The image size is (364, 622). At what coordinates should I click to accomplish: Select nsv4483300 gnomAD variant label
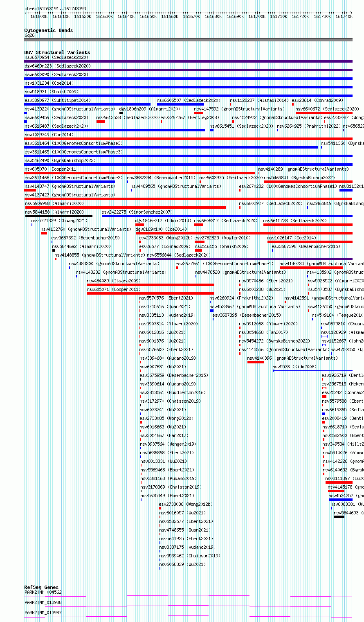tap(114, 264)
